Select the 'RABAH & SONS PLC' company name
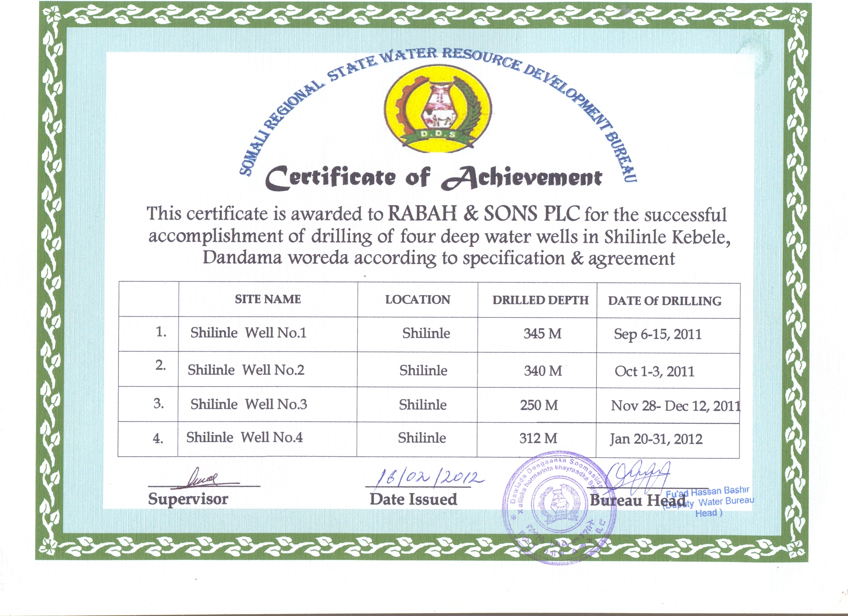The image size is (848, 616). click(484, 213)
